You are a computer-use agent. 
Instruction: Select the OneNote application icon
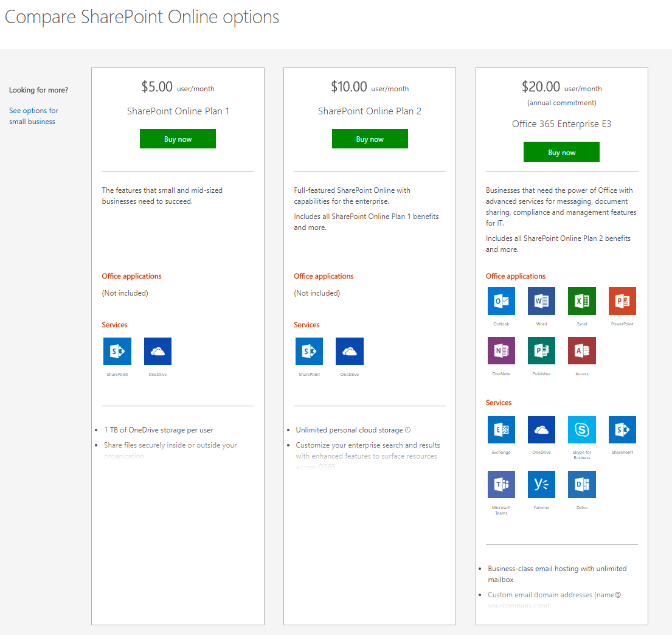[502, 351]
